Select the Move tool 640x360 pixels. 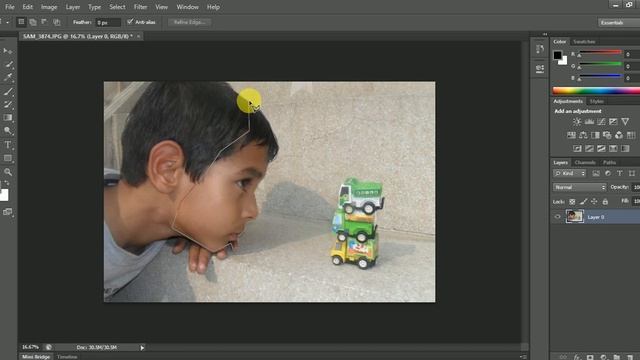point(8,51)
